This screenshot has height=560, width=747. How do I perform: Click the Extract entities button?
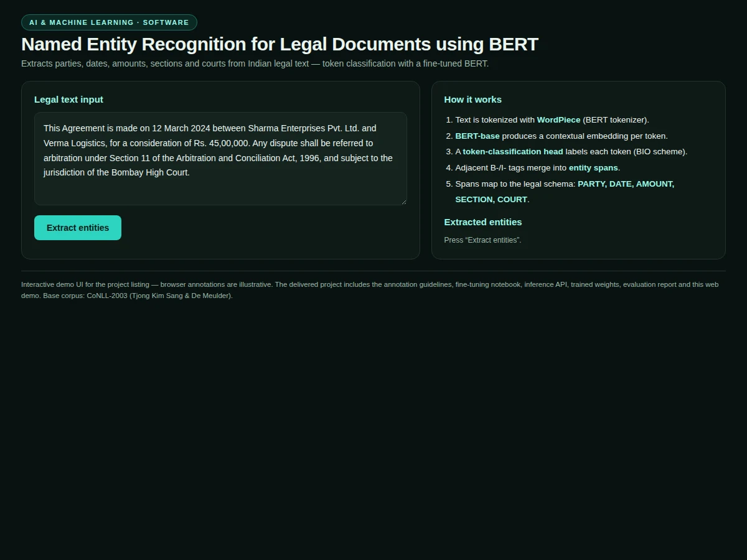(x=78, y=228)
